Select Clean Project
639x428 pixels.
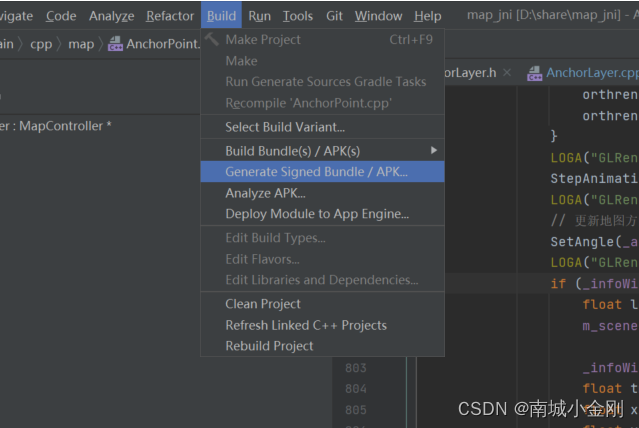(x=322, y=304)
